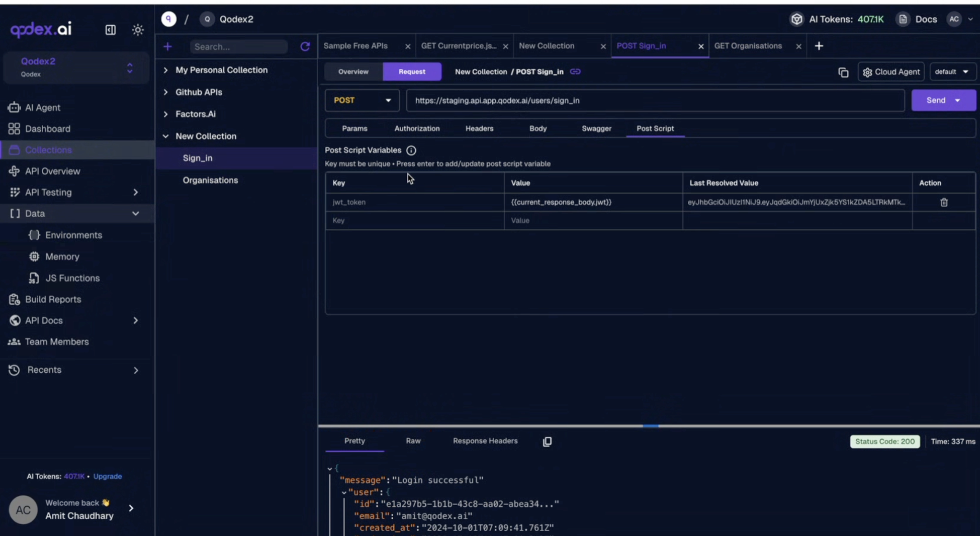Add a new collection plus icon
Image resolution: width=980 pixels, height=536 pixels.
(x=168, y=46)
